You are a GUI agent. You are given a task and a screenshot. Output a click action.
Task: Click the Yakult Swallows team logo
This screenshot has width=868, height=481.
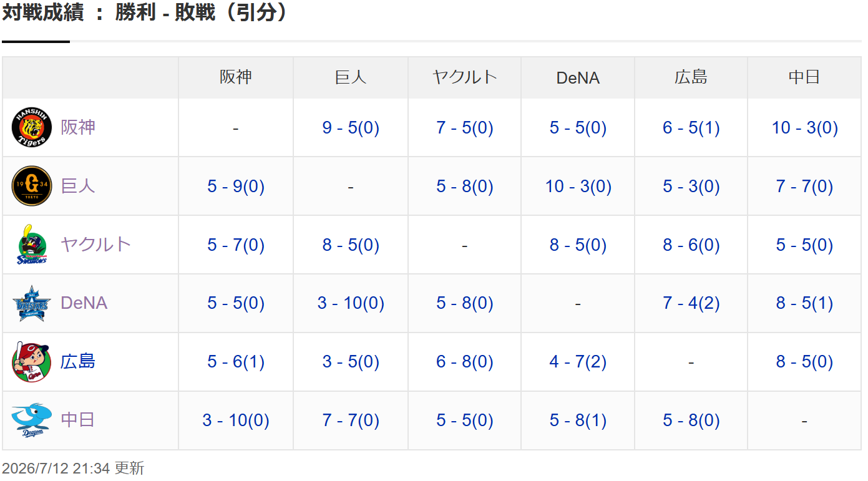pos(32,245)
